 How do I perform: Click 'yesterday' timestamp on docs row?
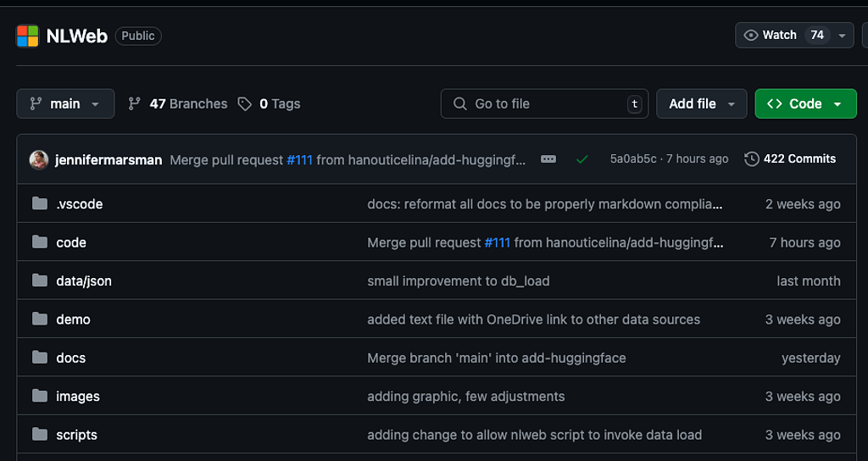(x=811, y=358)
